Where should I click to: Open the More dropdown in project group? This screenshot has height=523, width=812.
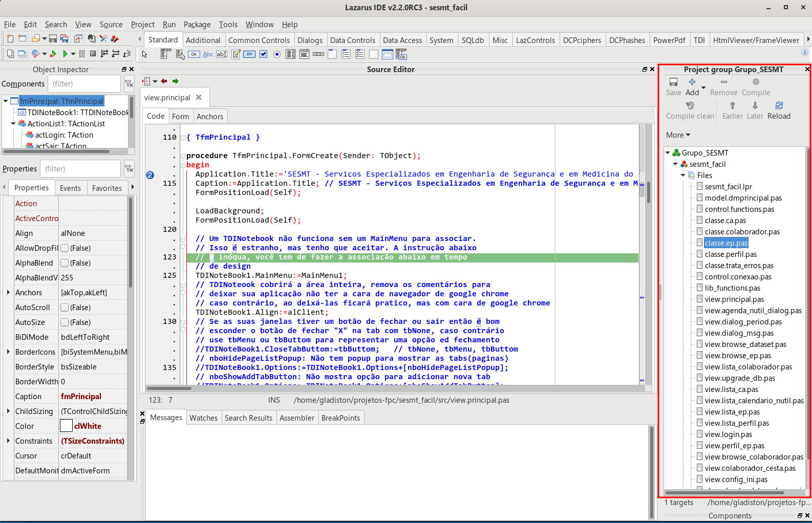click(678, 135)
